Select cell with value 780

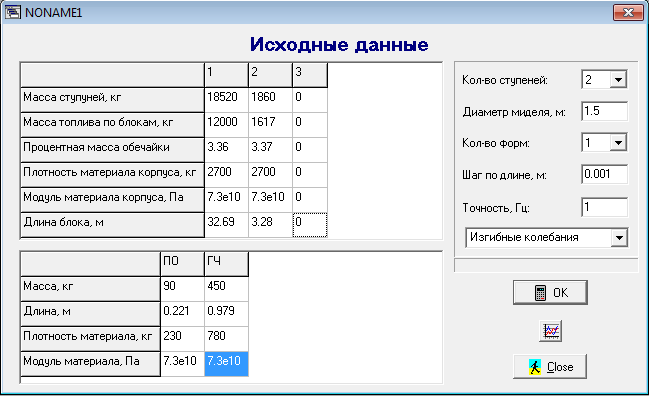[x=226, y=338]
